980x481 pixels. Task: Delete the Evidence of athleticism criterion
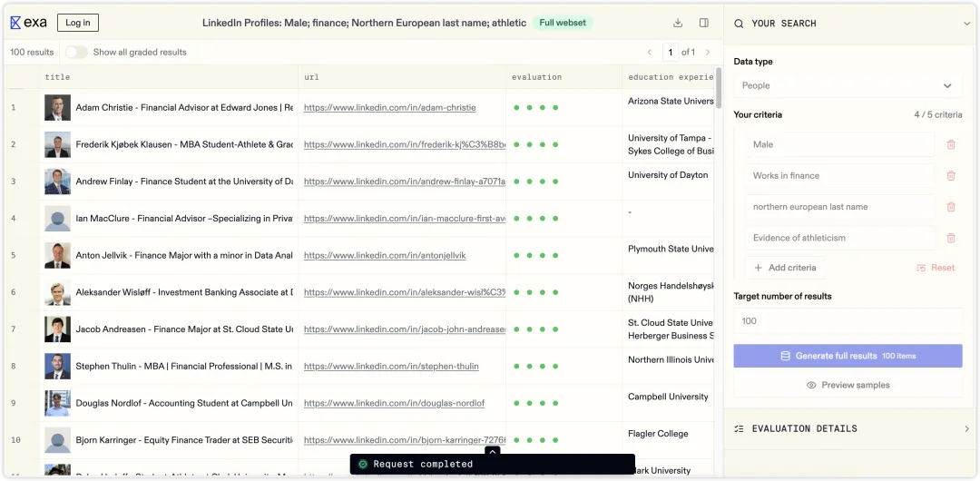[951, 238]
